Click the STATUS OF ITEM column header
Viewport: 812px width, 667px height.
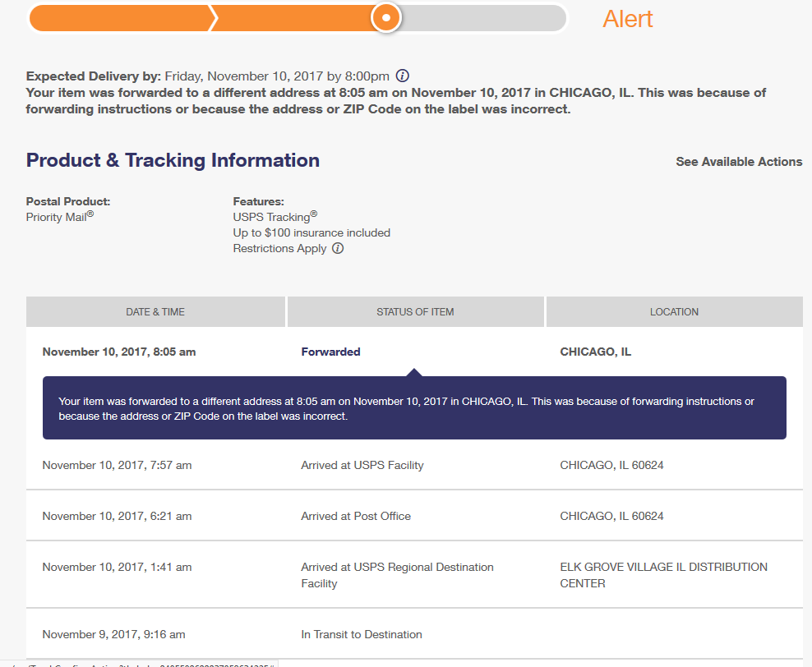(x=415, y=312)
